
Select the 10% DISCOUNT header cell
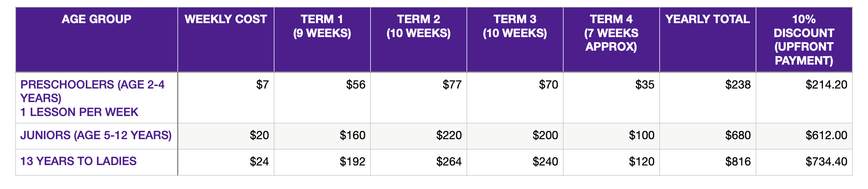[x=804, y=39]
